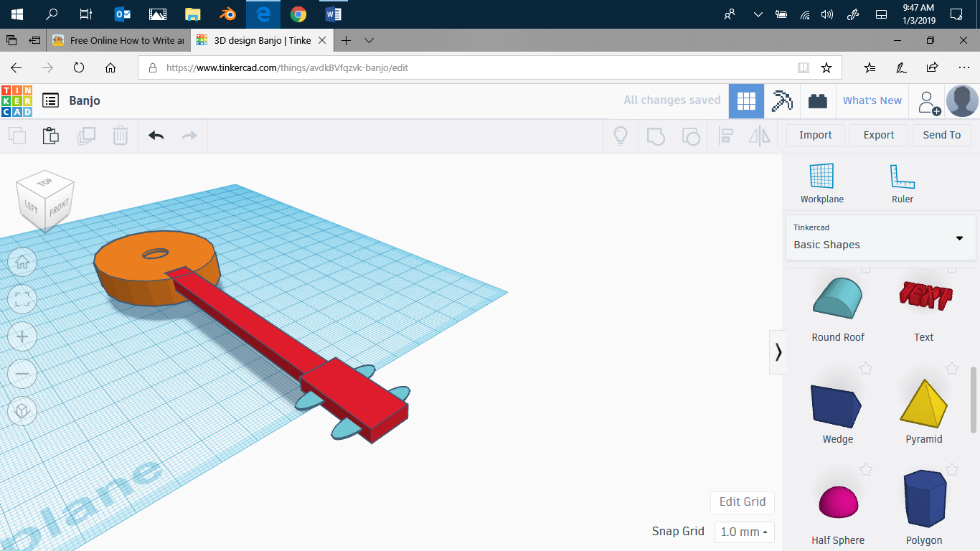Viewport: 980px width, 551px height.
Task: Favorite the Polygon shape star
Action: [952, 470]
